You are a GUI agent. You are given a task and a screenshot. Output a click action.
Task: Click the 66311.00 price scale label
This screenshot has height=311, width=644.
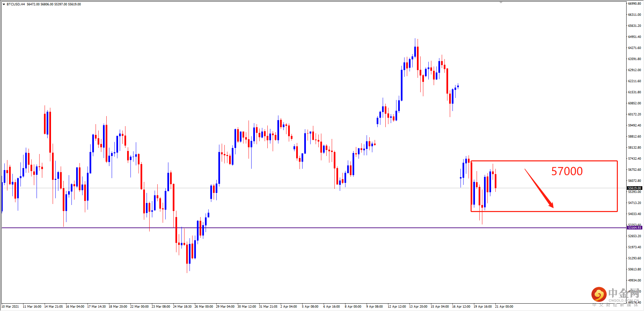point(634,15)
